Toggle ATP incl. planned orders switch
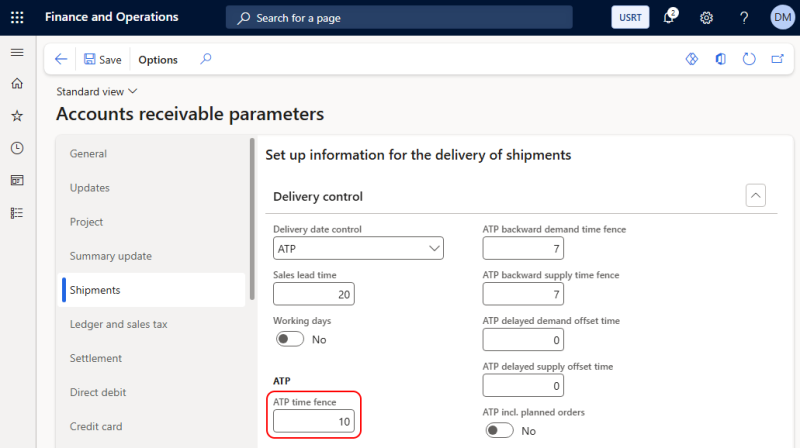 (x=499, y=431)
